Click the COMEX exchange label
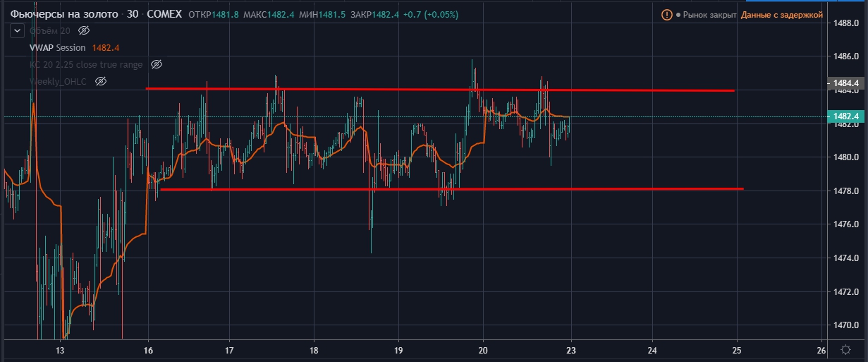 (164, 13)
